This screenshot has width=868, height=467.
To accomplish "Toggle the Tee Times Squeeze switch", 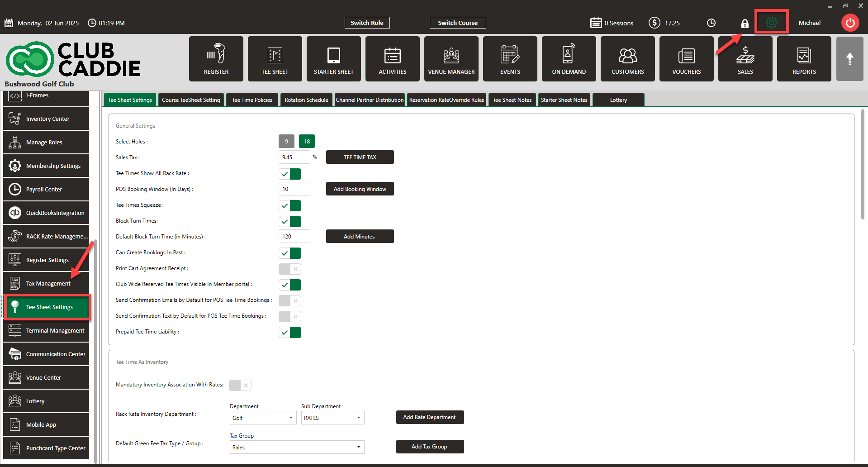I will (290, 205).
